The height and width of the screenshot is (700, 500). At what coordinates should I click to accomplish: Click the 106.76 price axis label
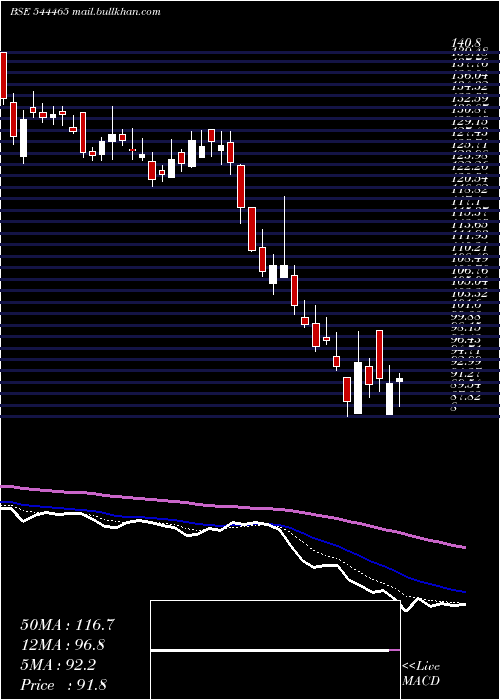click(472, 271)
